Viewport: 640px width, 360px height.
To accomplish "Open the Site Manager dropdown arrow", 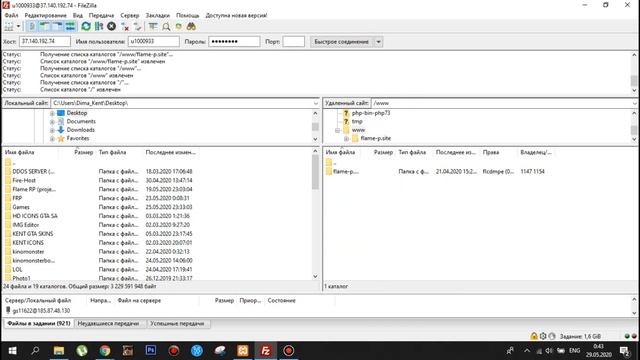I will tap(18, 27).
